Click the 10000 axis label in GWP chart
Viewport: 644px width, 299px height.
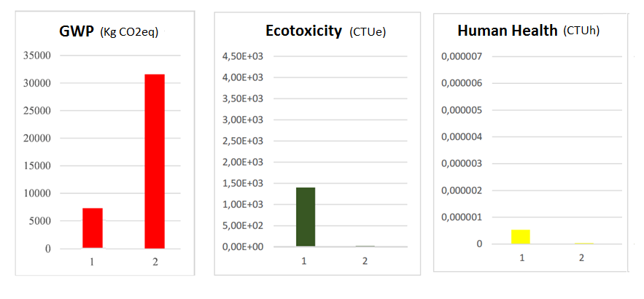pos(37,193)
